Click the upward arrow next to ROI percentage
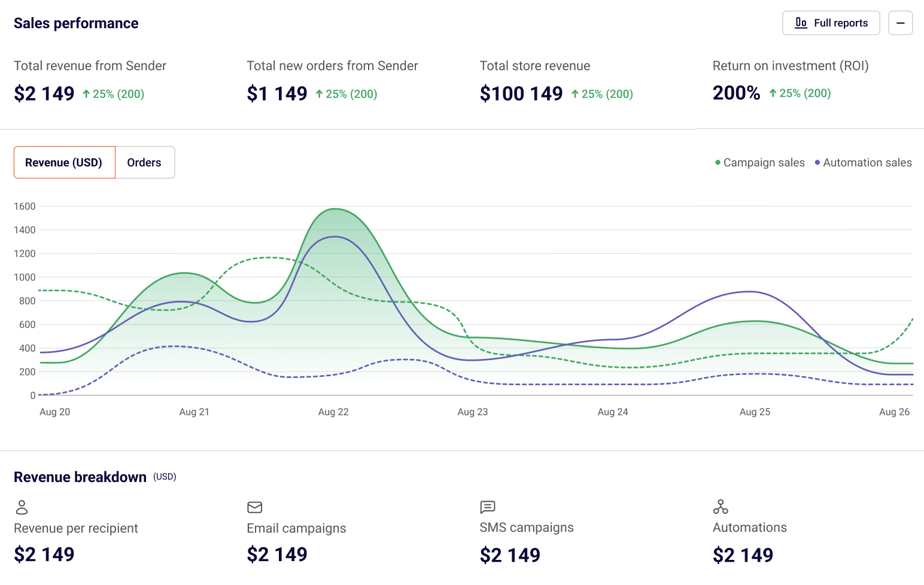 click(775, 93)
